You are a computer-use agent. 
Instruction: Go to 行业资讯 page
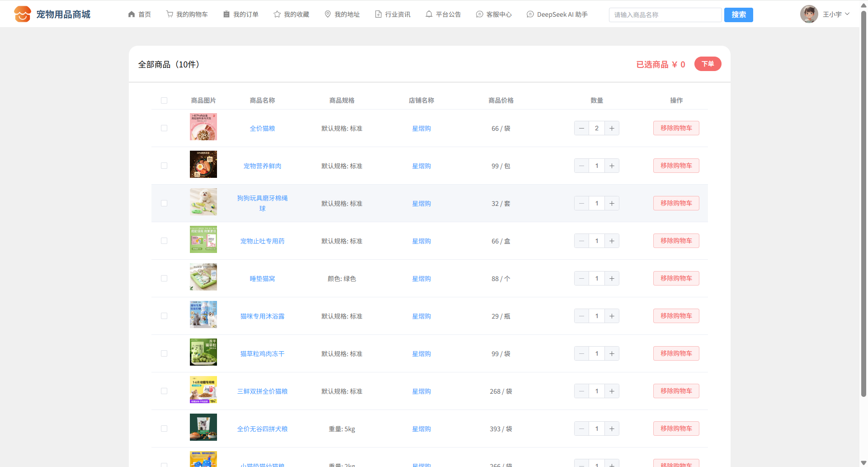pyautogui.click(x=393, y=14)
